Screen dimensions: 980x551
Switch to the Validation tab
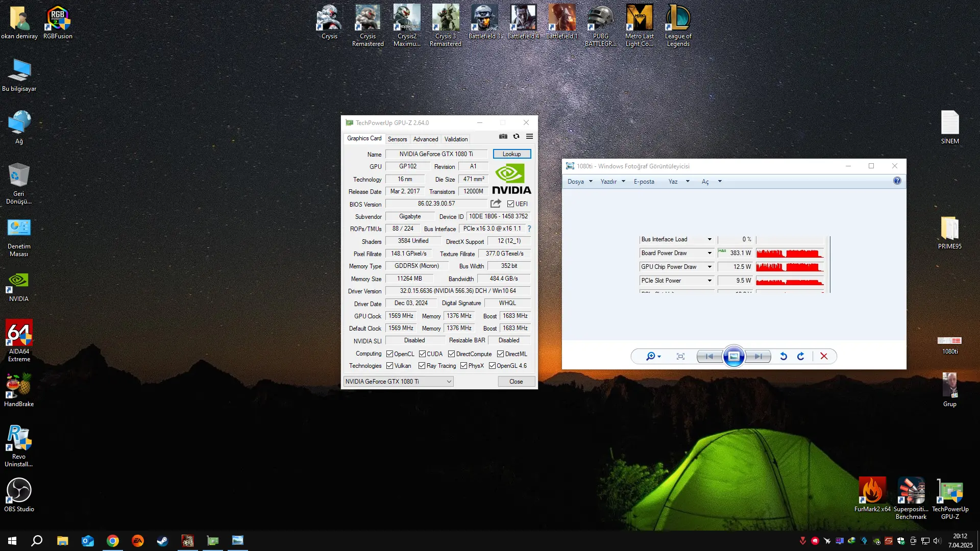point(456,139)
